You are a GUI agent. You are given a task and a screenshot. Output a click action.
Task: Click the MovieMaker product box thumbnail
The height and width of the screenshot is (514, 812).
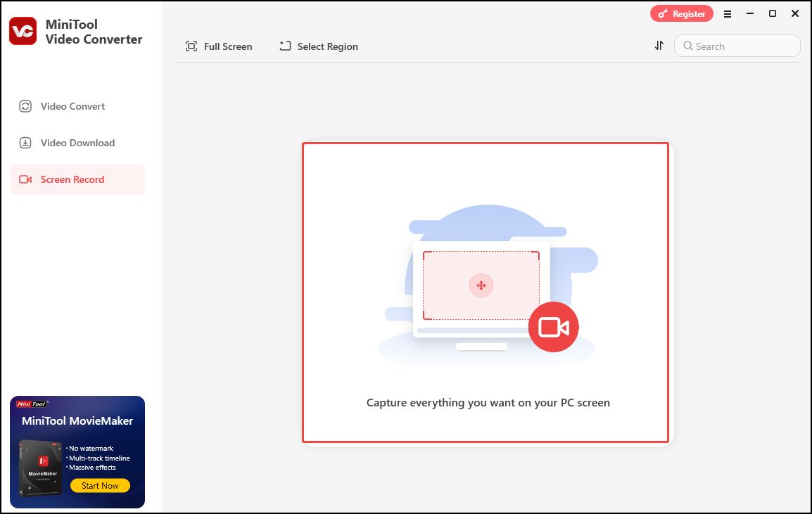coord(41,467)
